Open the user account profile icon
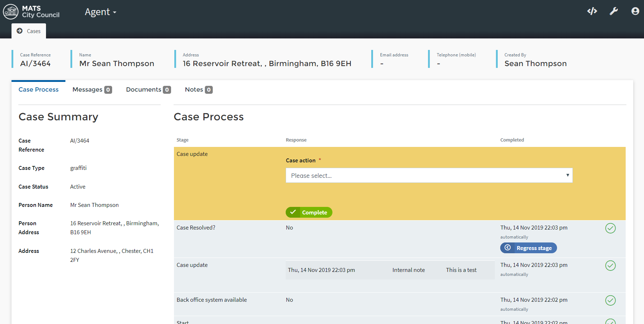Viewport: 644px width, 324px height. (x=635, y=11)
